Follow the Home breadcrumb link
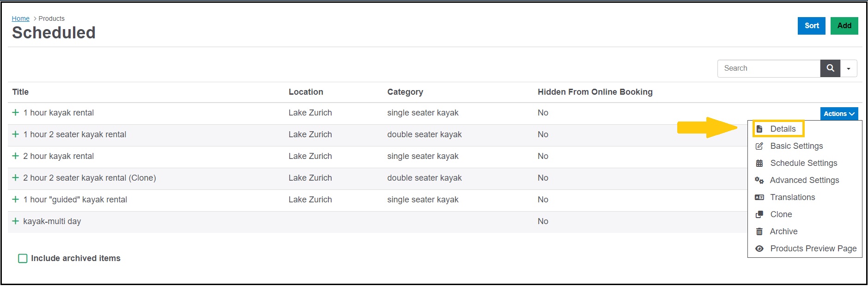The height and width of the screenshot is (286, 868). (21, 18)
